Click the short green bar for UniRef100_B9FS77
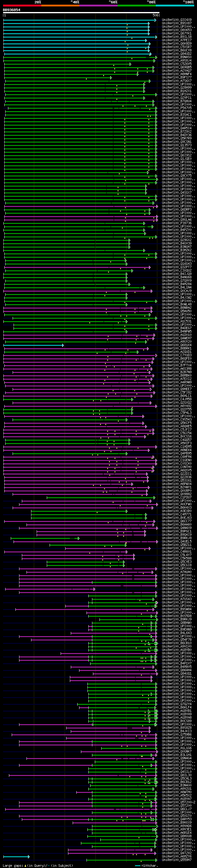 tap(58, 78)
